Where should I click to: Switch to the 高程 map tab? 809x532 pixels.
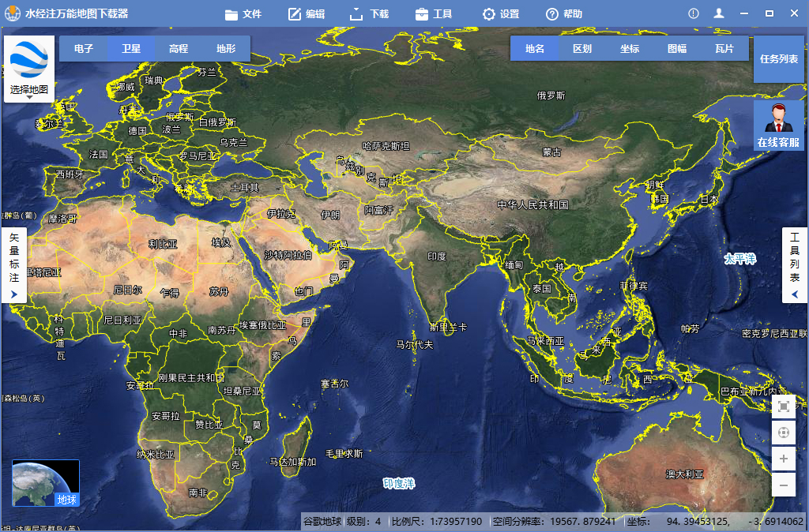(x=179, y=48)
